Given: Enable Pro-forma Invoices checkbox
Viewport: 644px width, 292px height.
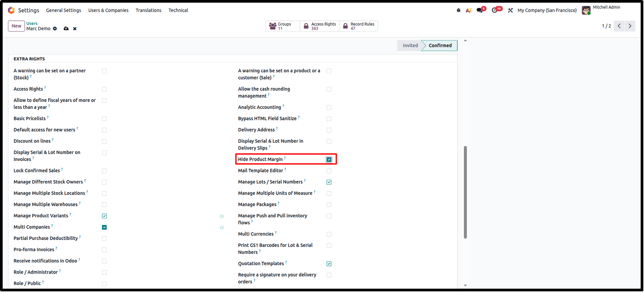Looking at the screenshot, I should 104,250.
